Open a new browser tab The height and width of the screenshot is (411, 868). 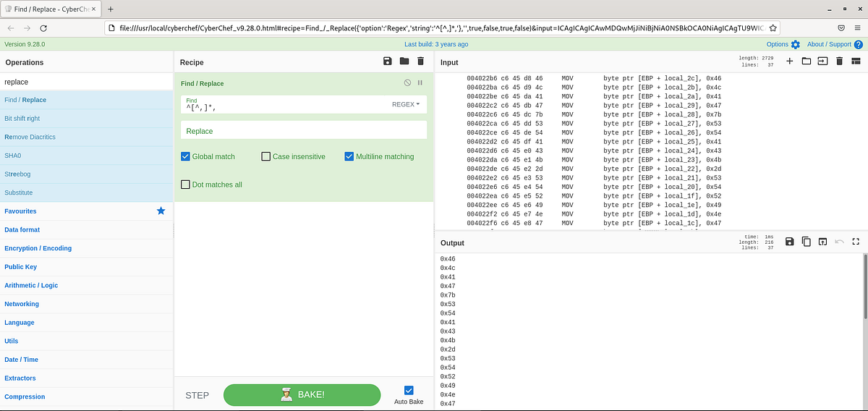point(111,8)
